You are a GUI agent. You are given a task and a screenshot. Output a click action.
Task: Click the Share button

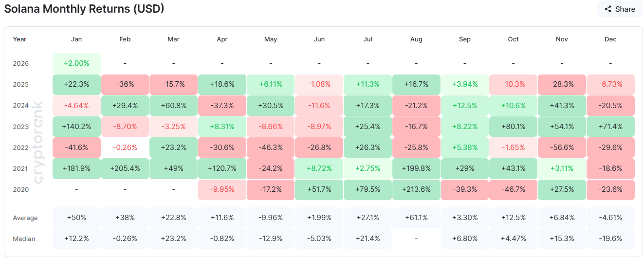[620, 9]
